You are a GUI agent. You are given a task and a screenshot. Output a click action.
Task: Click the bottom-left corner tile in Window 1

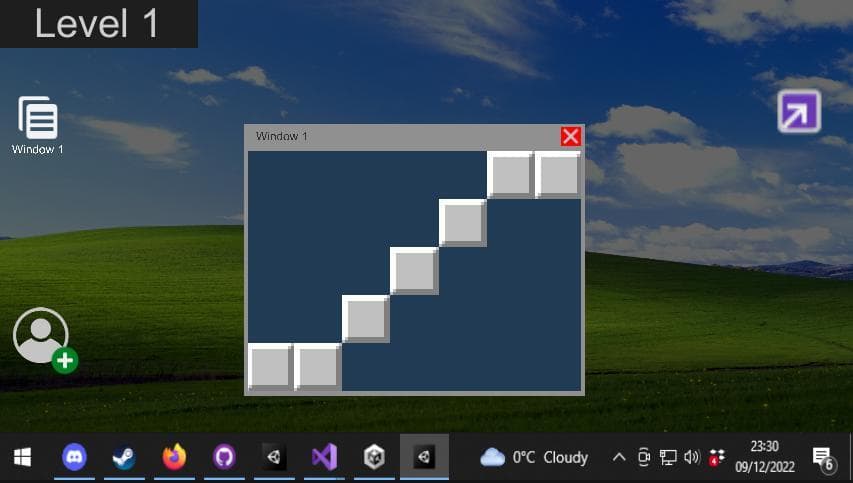[x=270, y=367]
